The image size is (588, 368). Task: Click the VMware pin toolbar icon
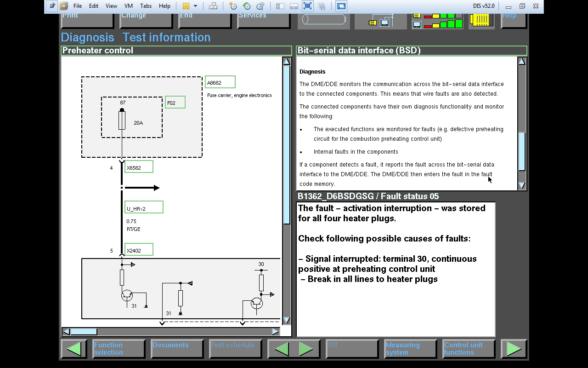click(52, 6)
